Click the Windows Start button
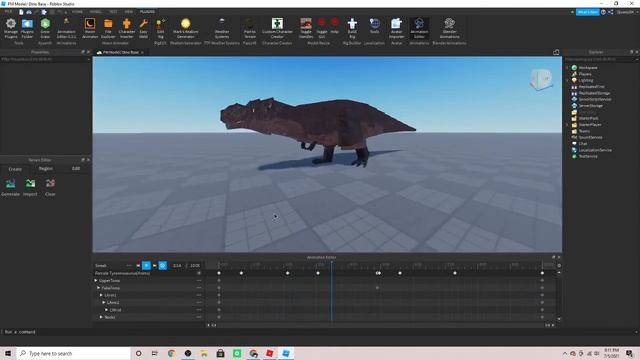The height and width of the screenshot is (360, 640). (8, 353)
